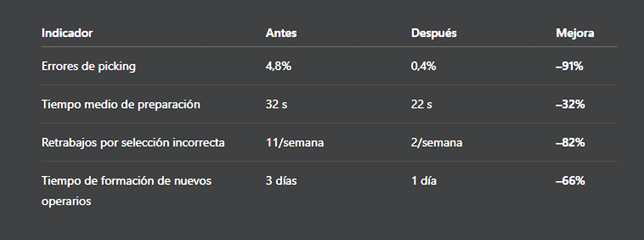The height and width of the screenshot is (240, 644).
Task: Click the 1 día cell
Action: point(424,181)
